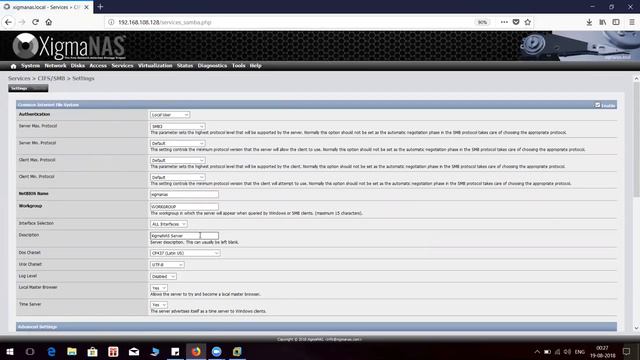Screen dimensions: 640x360
Task: Select the Settings tab
Action: [x=28, y=88]
